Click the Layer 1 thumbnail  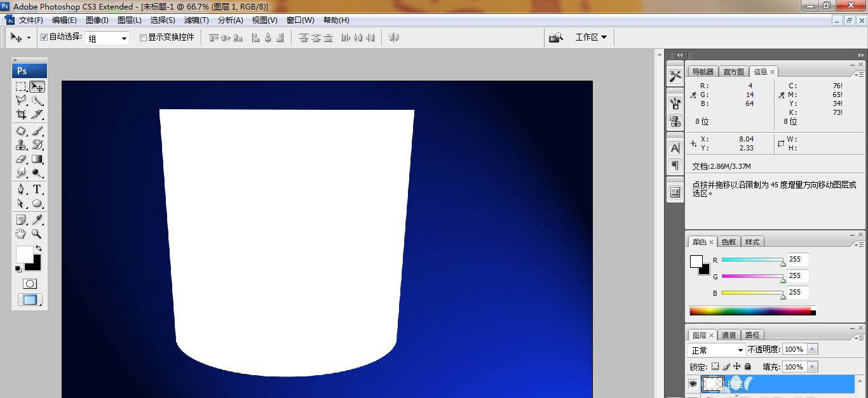pos(712,383)
